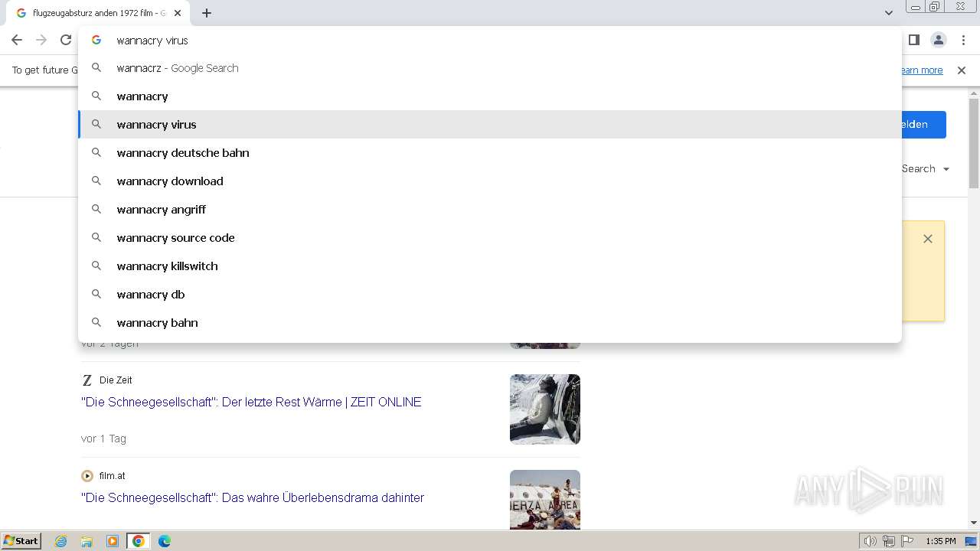Click inside the address bar text field
980x551 pixels.
[x=490, y=41]
